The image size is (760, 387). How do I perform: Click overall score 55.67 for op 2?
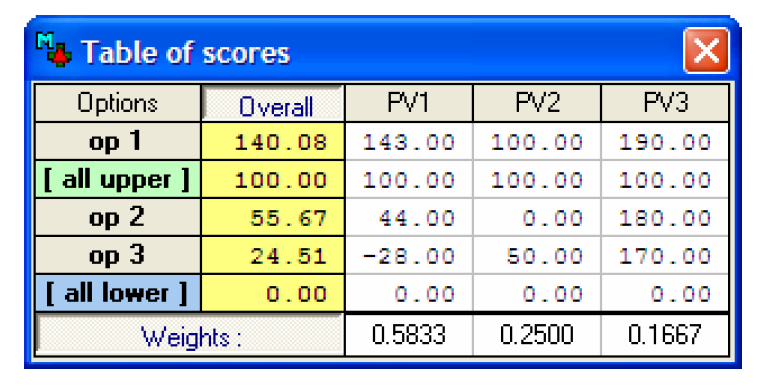pos(273,217)
